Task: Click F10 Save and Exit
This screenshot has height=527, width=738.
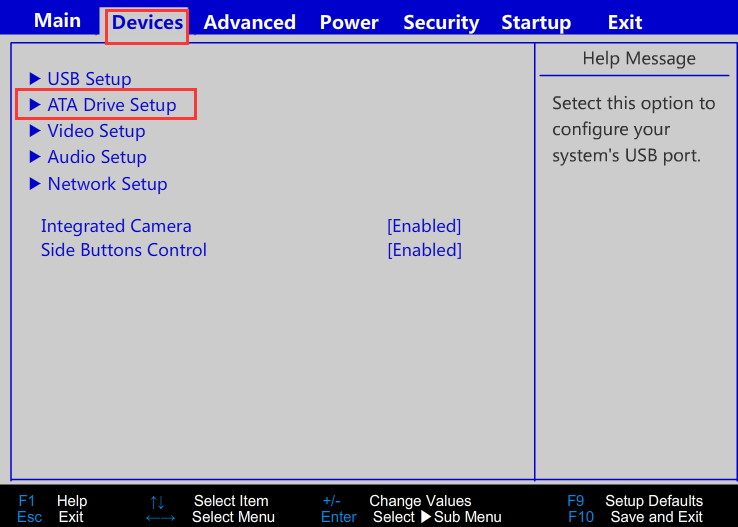Action: point(635,517)
